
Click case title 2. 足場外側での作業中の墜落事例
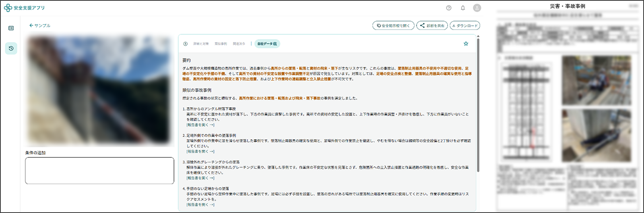209,136
